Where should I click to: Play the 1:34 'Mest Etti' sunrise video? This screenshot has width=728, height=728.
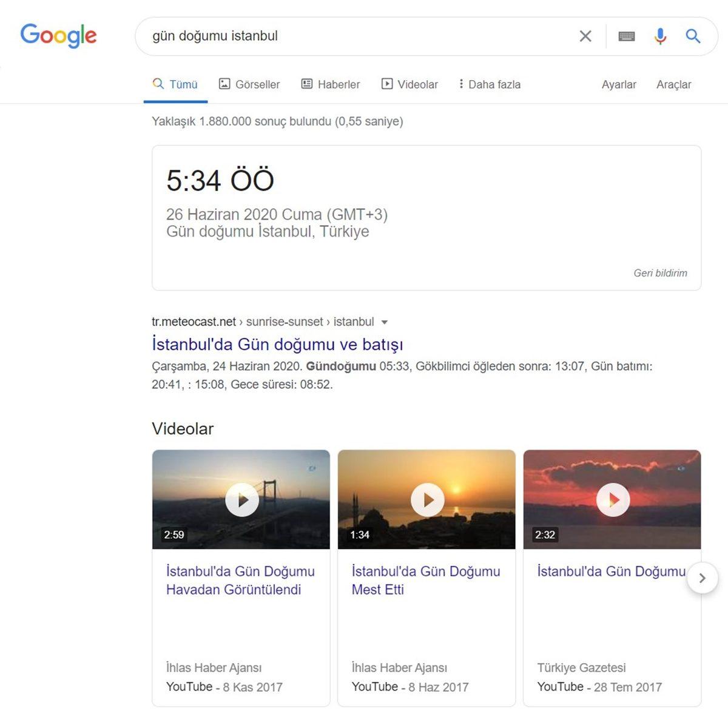426,499
